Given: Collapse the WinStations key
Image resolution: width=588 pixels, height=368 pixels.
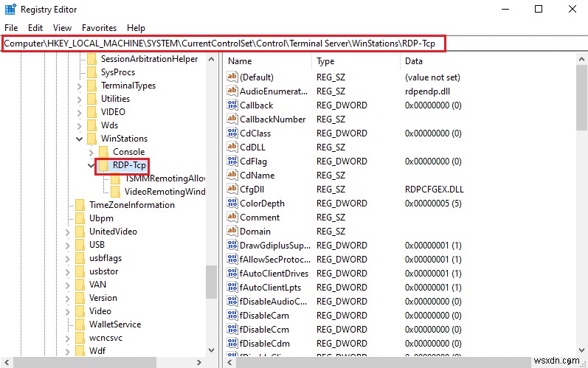Looking at the screenshot, I should point(79,139).
